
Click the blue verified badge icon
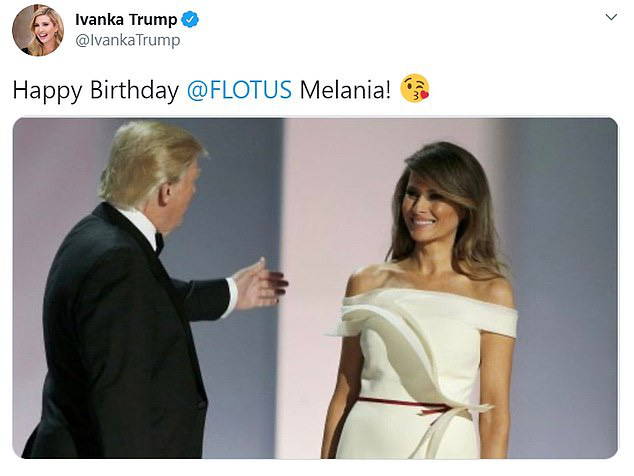pyautogui.click(x=191, y=20)
